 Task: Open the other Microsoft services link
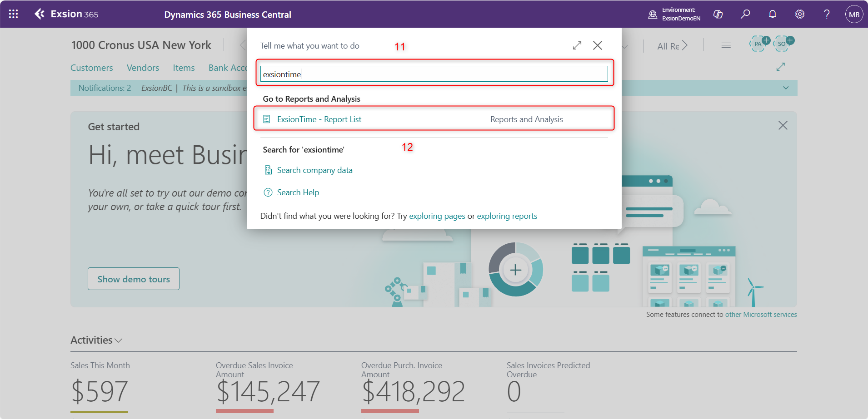pyautogui.click(x=761, y=315)
